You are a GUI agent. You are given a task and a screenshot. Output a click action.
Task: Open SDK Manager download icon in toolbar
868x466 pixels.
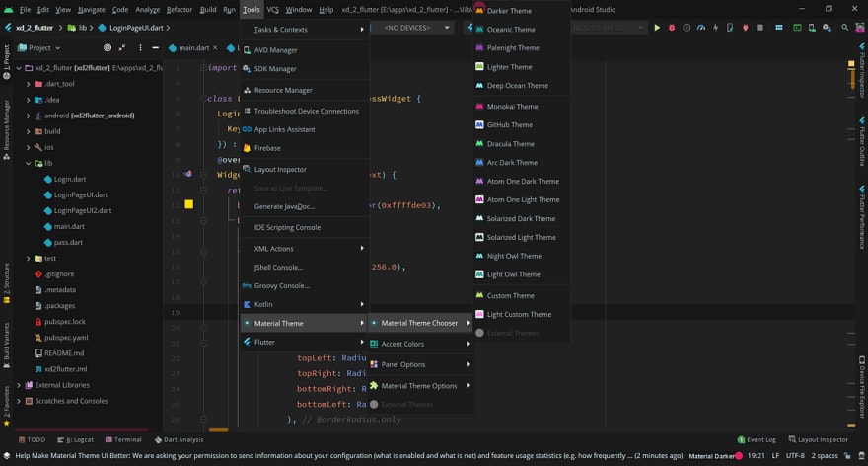tap(827, 28)
